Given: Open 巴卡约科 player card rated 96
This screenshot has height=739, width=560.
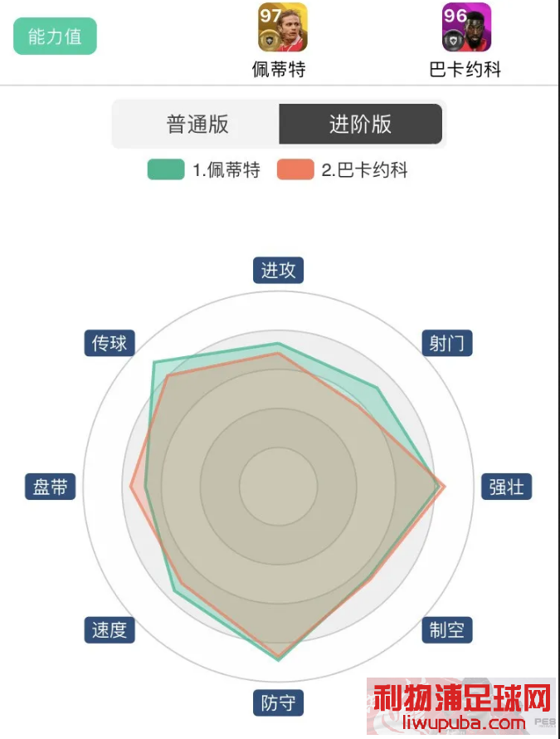Looking at the screenshot, I should click(466, 27).
